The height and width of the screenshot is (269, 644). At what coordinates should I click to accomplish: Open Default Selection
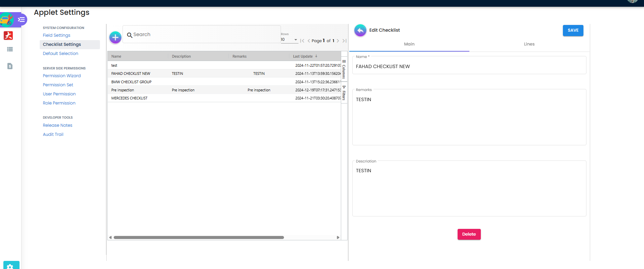[x=61, y=54]
